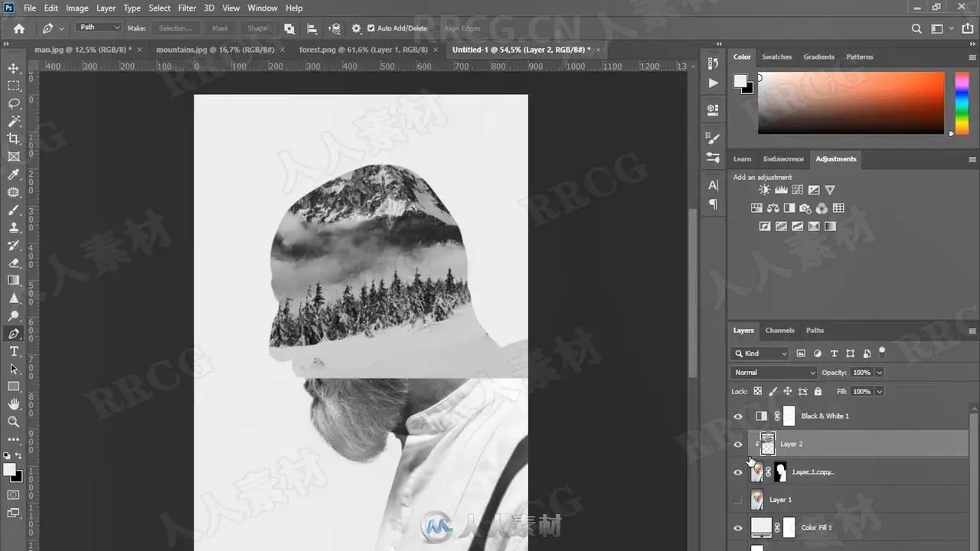Image resolution: width=980 pixels, height=551 pixels.
Task: Select the Lasso tool
Action: [x=14, y=103]
